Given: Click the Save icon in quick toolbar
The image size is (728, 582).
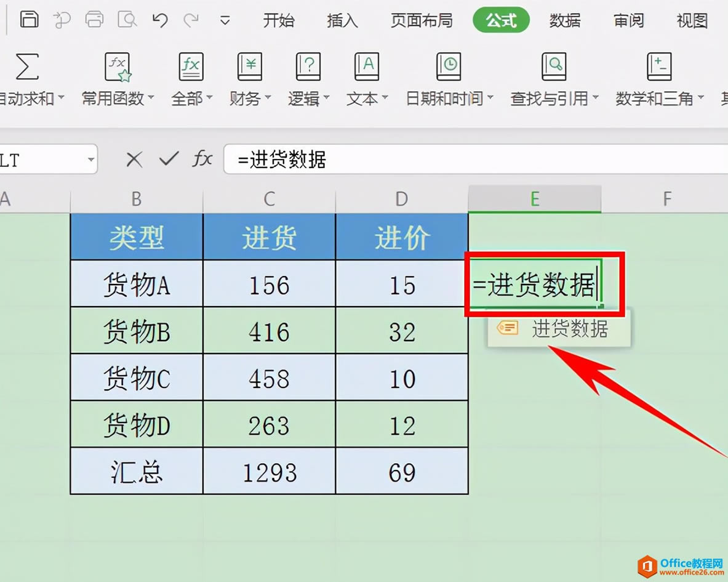Looking at the screenshot, I should pos(29,20).
